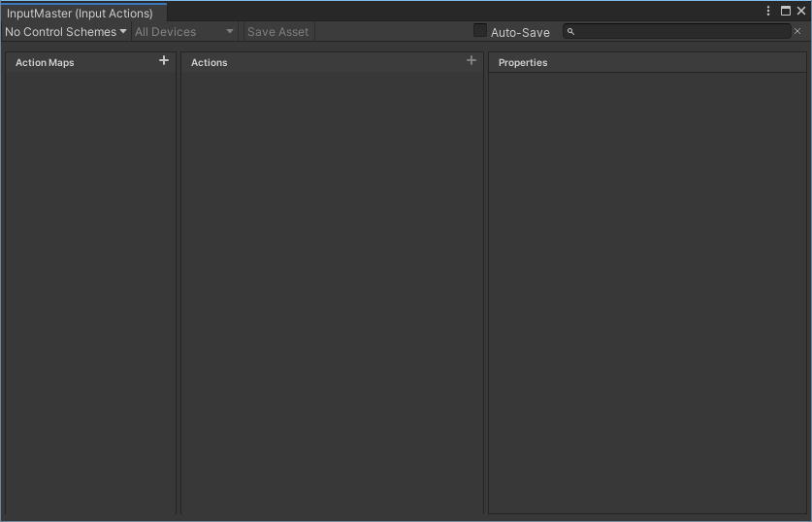Enable the Auto-Save checkbox
The height and width of the screenshot is (522, 812).
(480, 30)
